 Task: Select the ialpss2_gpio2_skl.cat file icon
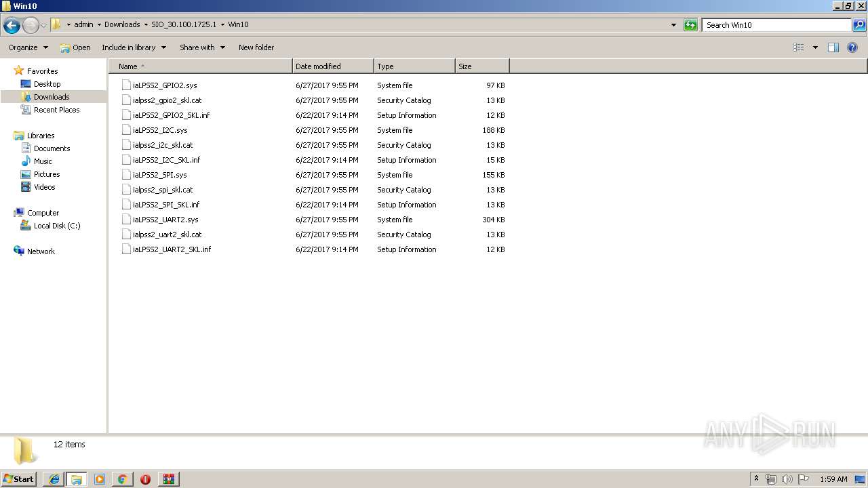point(126,100)
